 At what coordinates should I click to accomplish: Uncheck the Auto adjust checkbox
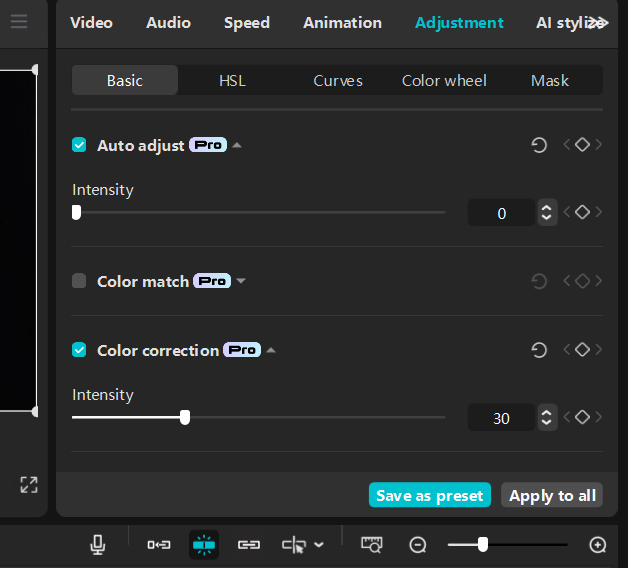pyautogui.click(x=79, y=145)
